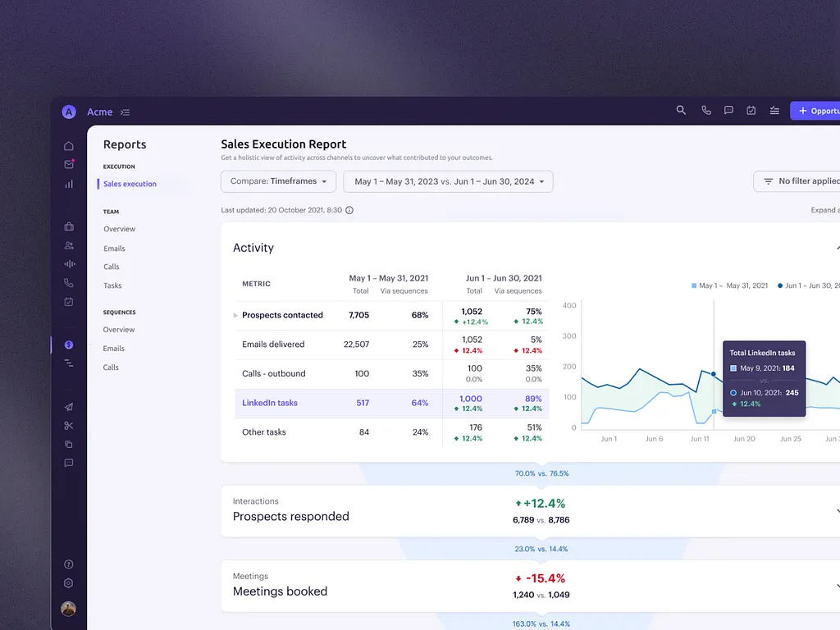Open the bar chart icon in sidebar
The height and width of the screenshot is (630, 840).
(x=69, y=184)
